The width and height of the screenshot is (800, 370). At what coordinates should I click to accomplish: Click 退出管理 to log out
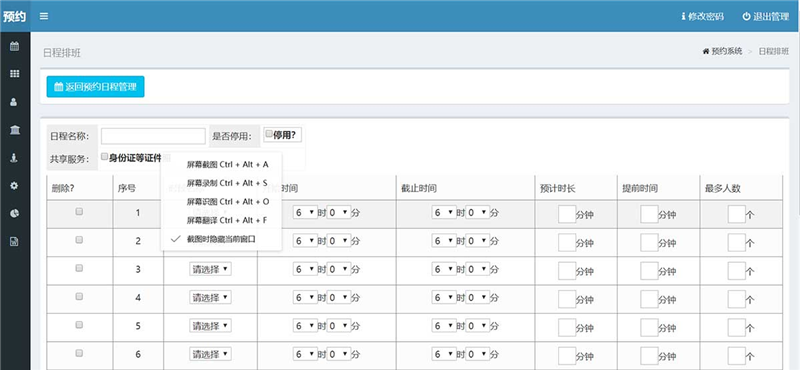(x=766, y=16)
